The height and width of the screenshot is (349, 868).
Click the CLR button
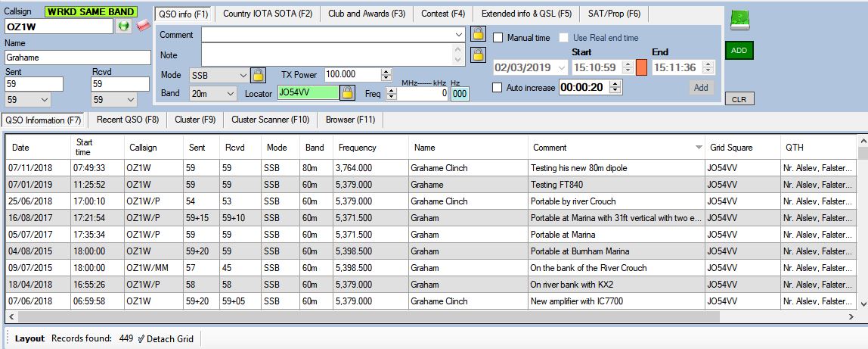(739, 100)
